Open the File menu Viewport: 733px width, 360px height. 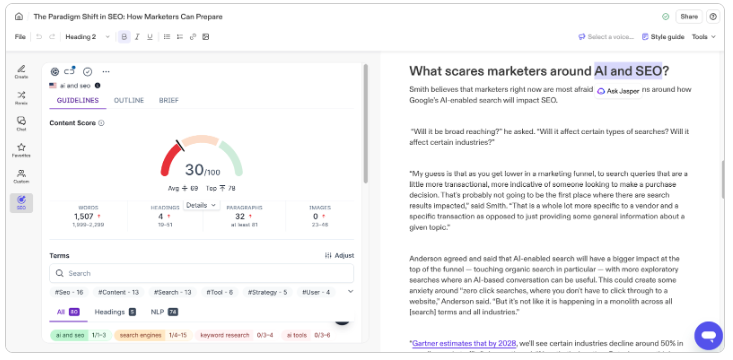pos(20,37)
